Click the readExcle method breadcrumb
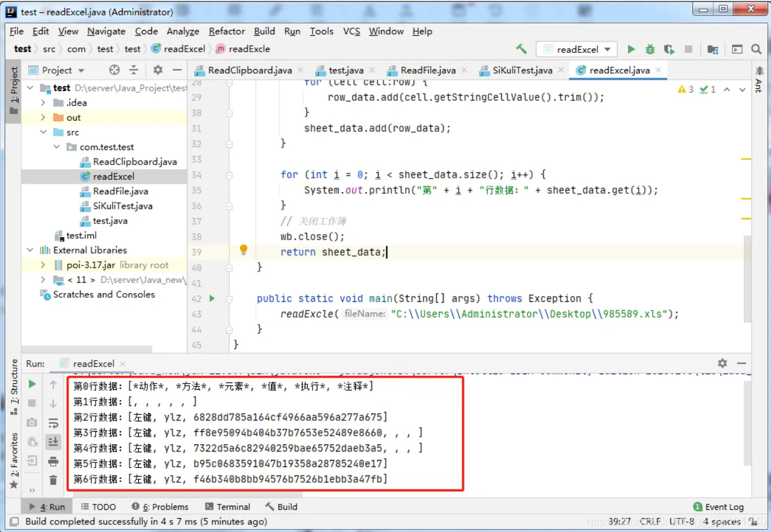 (243, 49)
